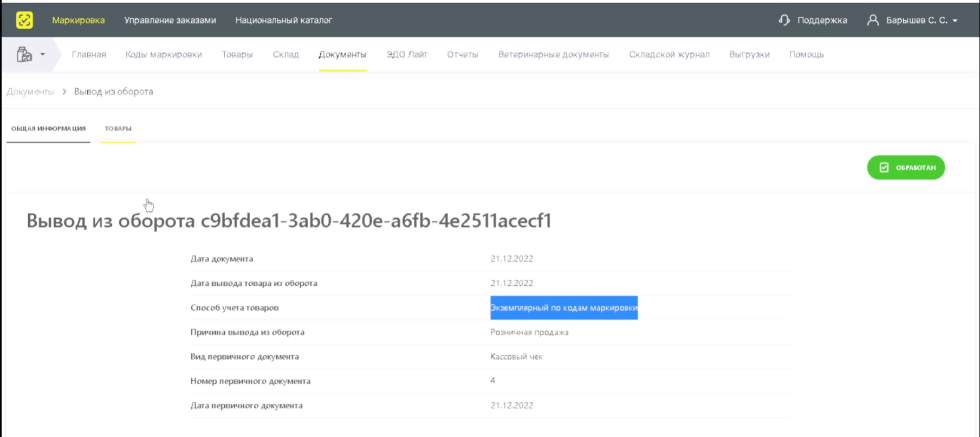This screenshot has width=980, height=437.
Task: Open the Отчеты tab
Action: (x=463, y=54)
